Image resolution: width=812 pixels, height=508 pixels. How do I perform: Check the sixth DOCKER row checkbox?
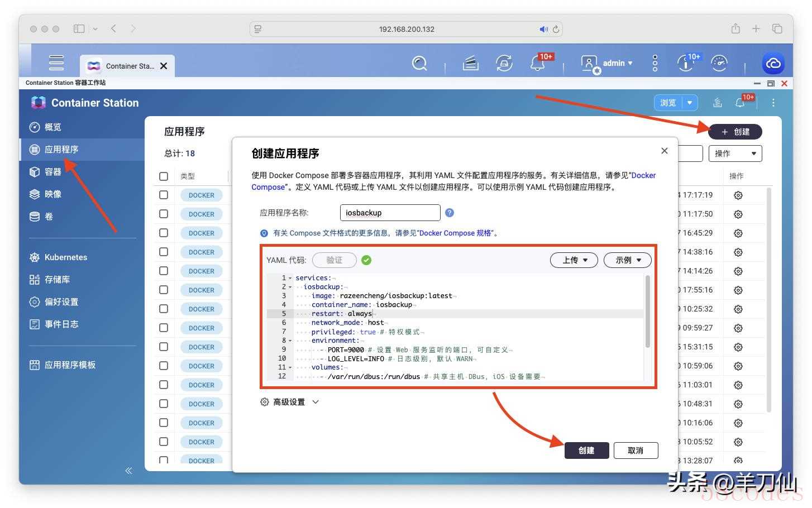(164, 290)
